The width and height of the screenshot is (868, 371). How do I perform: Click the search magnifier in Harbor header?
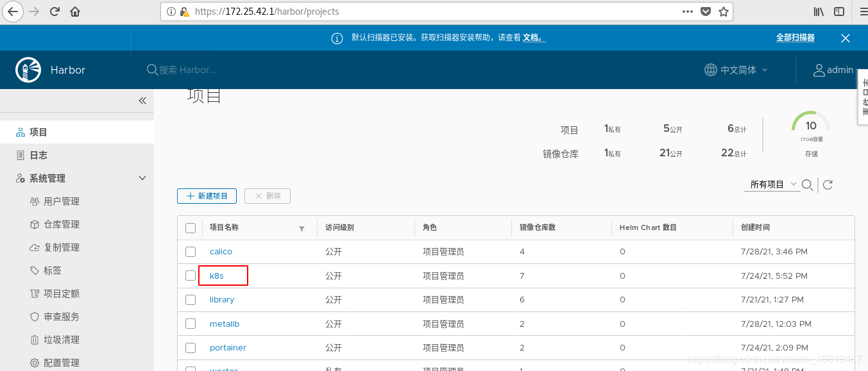pos(152,70)
